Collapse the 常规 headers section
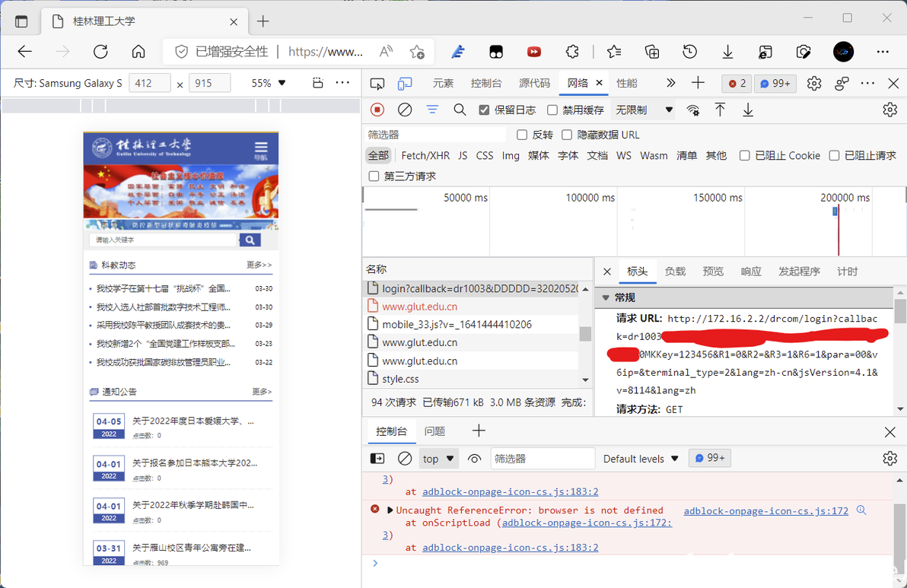Image resolution: width=907 pixels, height=588 pixels. coord(606,297)
